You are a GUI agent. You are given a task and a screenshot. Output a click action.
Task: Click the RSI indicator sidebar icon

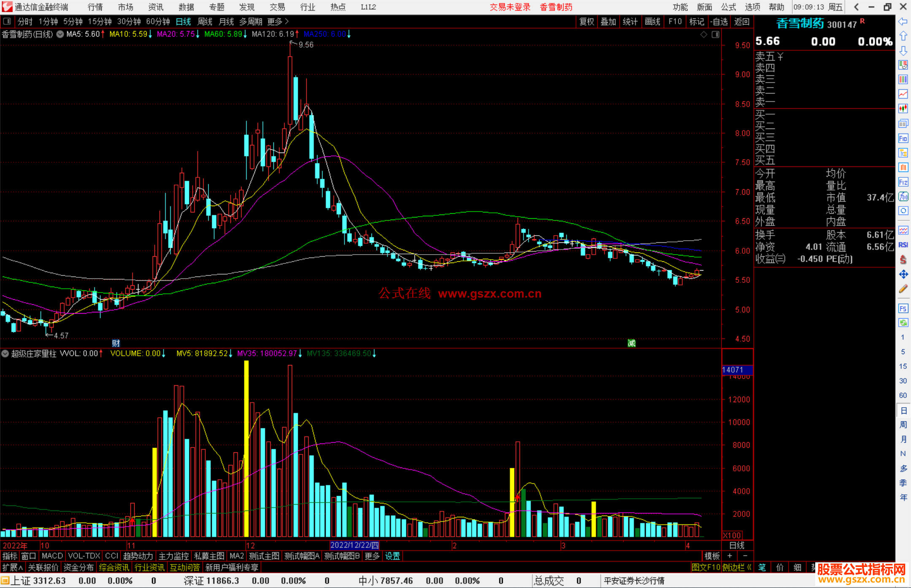click(903, 245)
